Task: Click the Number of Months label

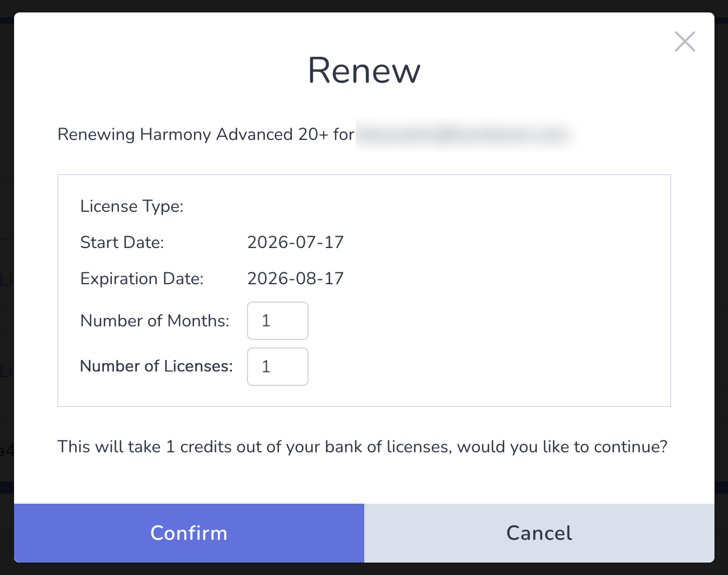Action: (x=155, y=320)
